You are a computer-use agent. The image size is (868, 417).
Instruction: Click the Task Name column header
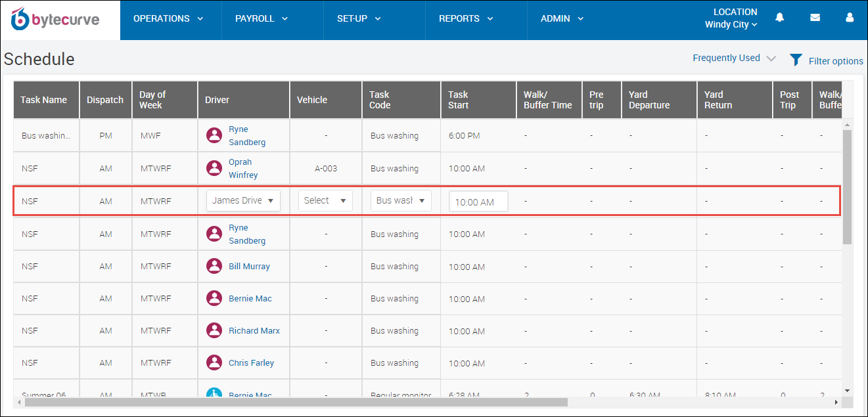point(47,100)
